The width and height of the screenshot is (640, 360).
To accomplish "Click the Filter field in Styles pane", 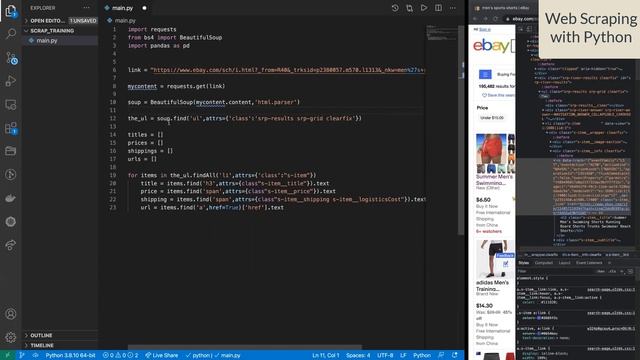I will tap(556, 271).
